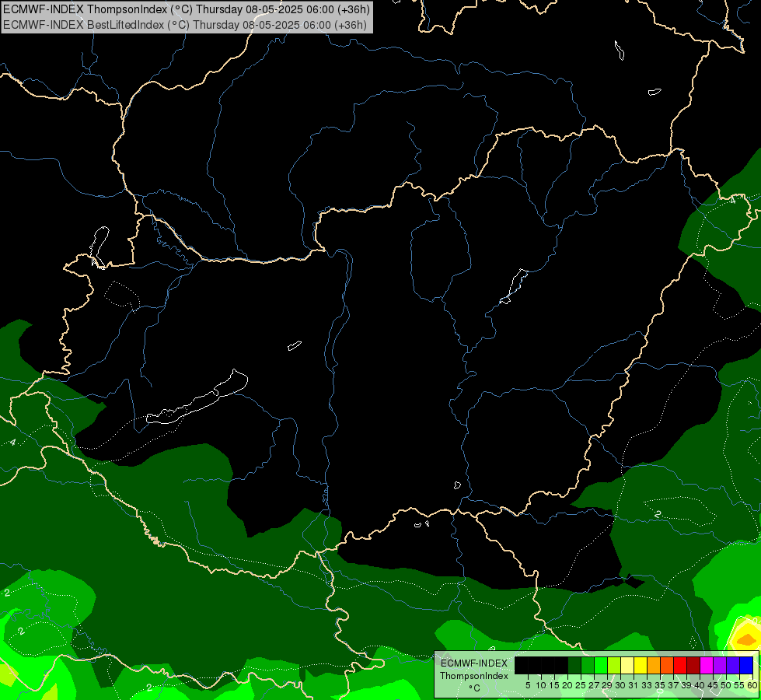Click the legend value 60
The height and width of the screenshot is (700, 761).
752,685
